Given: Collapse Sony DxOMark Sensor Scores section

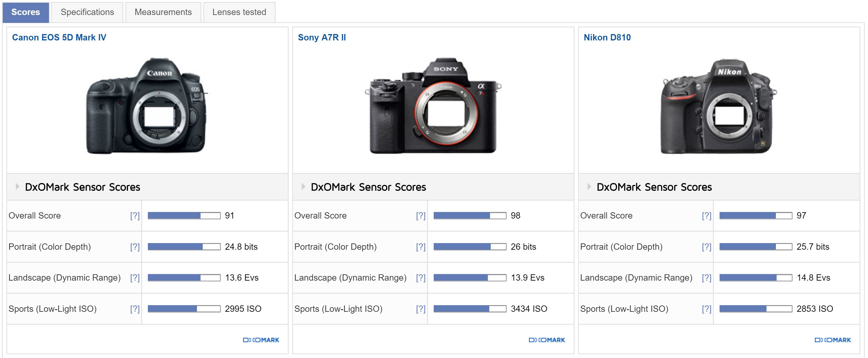Looking at the screenshot, I should pyautogui.click(x=303, y=187).
